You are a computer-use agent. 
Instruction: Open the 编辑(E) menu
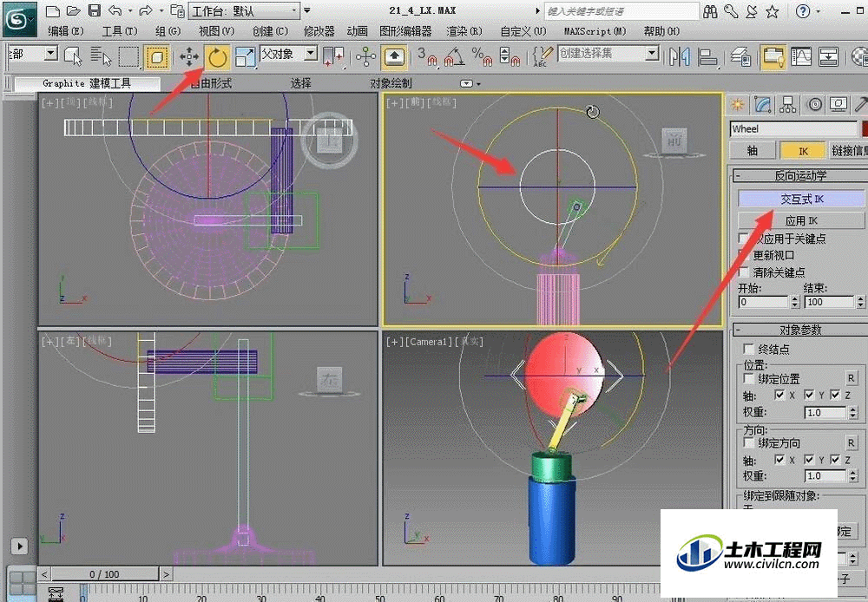click(x=65, y=31)
